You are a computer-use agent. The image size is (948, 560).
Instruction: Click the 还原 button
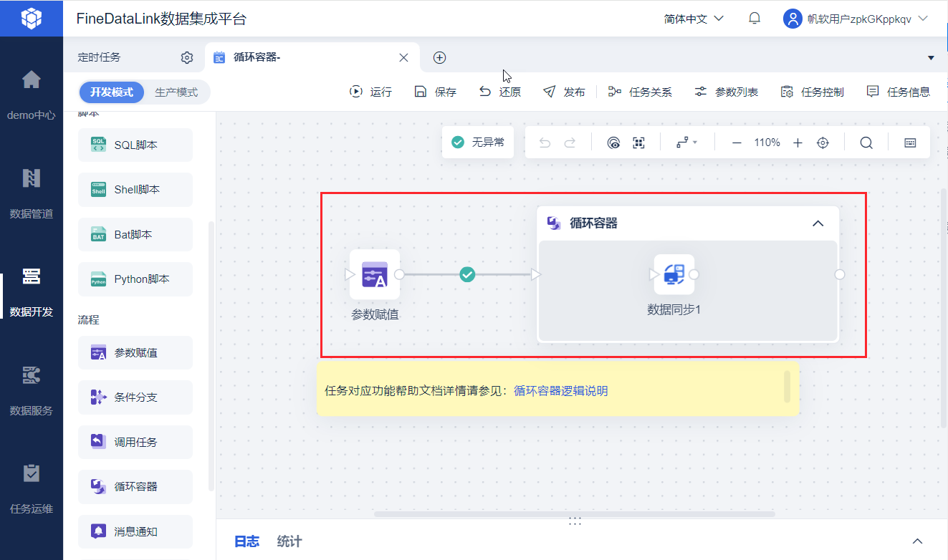click(x=499, y=92)
